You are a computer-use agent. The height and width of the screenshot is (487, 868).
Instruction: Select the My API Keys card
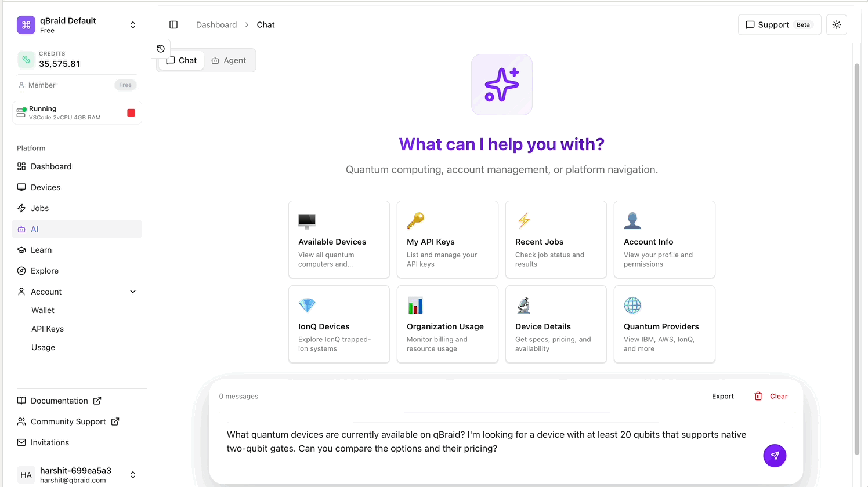point(447,239)
